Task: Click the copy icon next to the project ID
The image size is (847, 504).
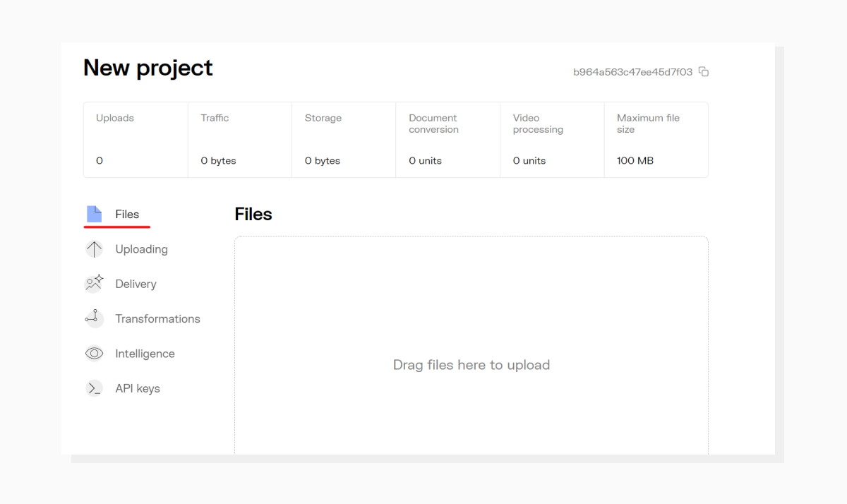Action: click(703, 71)
